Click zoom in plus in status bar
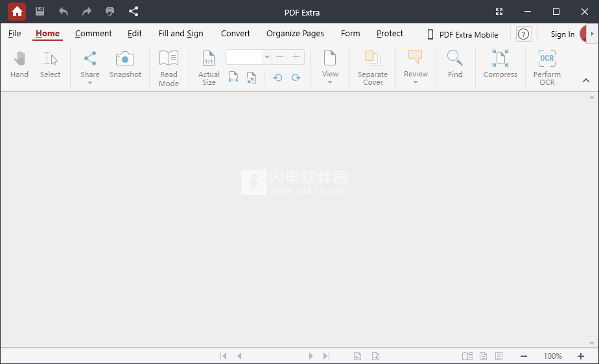The image size is (599, 364). (x=580, y=356)
